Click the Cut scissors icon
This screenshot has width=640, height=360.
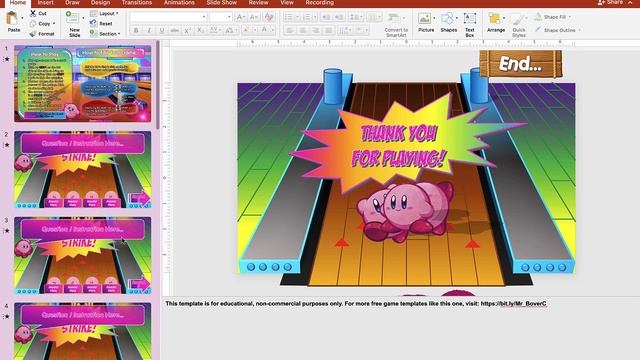click(33, 13)
